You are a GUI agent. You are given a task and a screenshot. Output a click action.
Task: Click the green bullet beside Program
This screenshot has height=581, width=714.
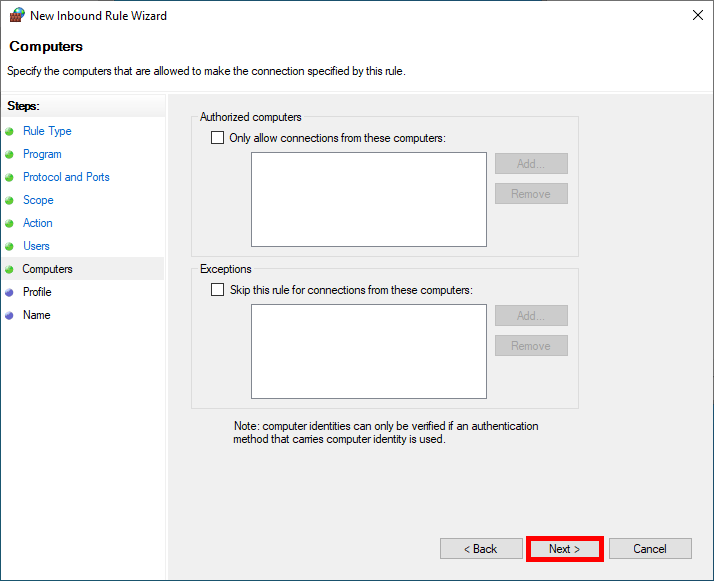[x=9, y=155]
